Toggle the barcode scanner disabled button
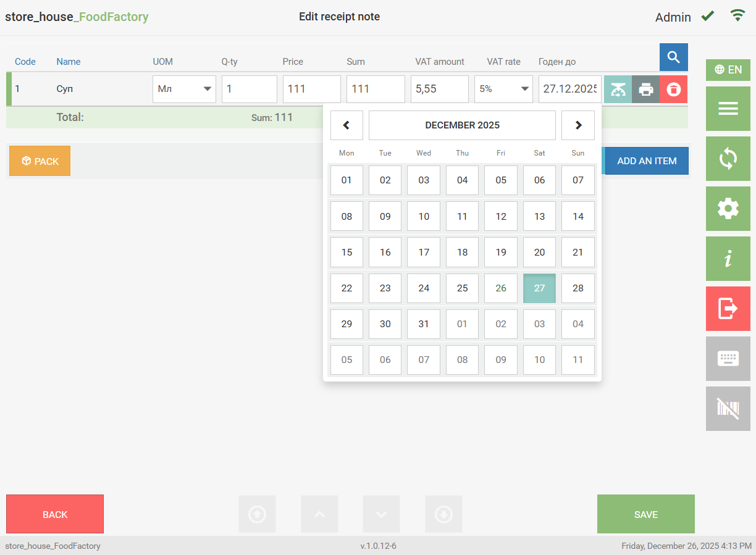The height and width of the screenshot is (555, 756). coord(728,409)
